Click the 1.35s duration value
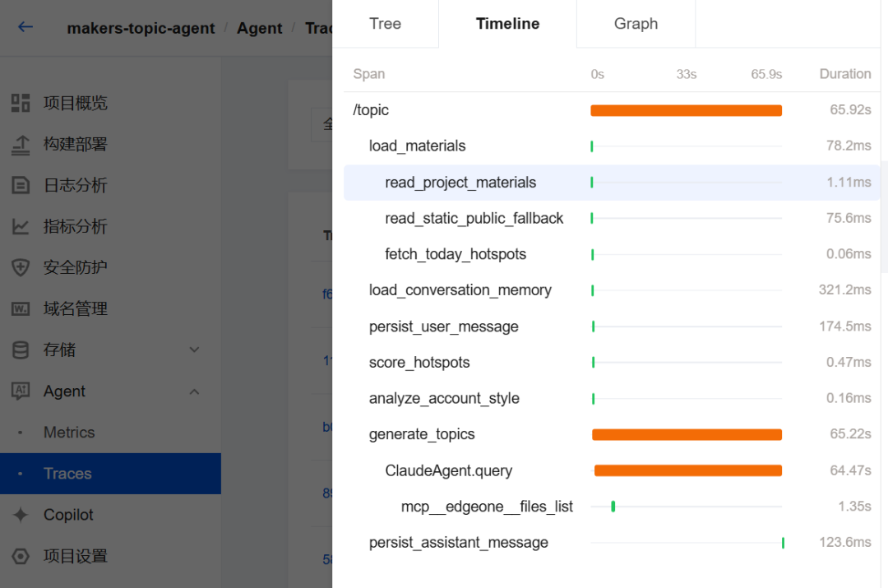The height and width of the screenshot is (588, 888). pyautogui.click(x=854, y=506)
